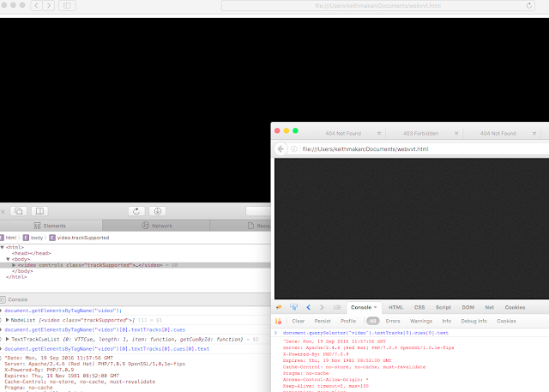Open Firebug HTML panel

point(395,307)
